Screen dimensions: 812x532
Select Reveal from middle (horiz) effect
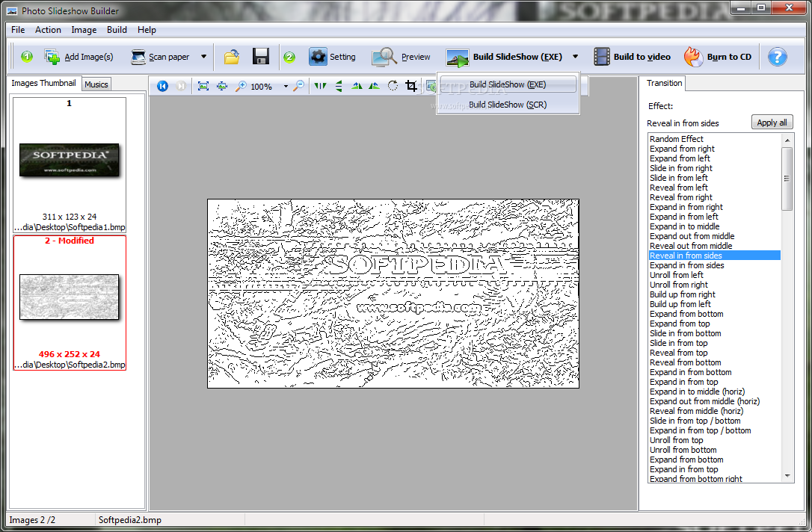(715, 411)
